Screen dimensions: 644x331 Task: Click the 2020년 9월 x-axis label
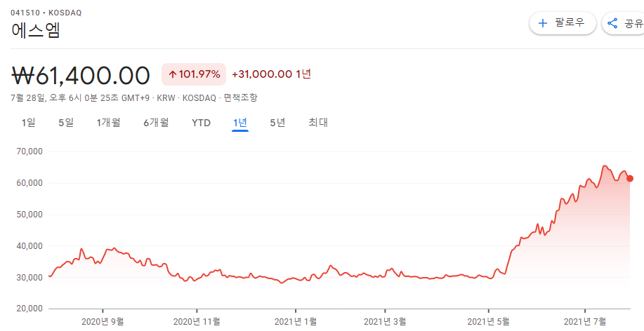(103, 322)
